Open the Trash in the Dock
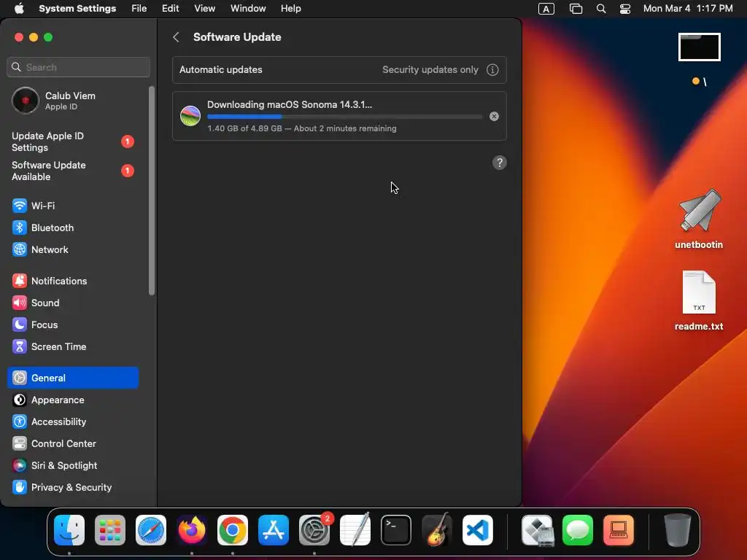Screen dimensions: 747x560 click(678, 530)
